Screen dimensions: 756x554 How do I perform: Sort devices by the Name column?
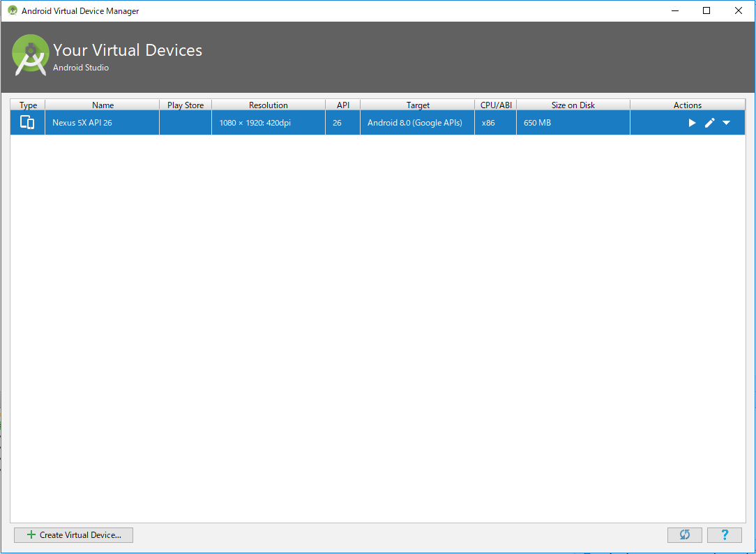pos(102,105)
